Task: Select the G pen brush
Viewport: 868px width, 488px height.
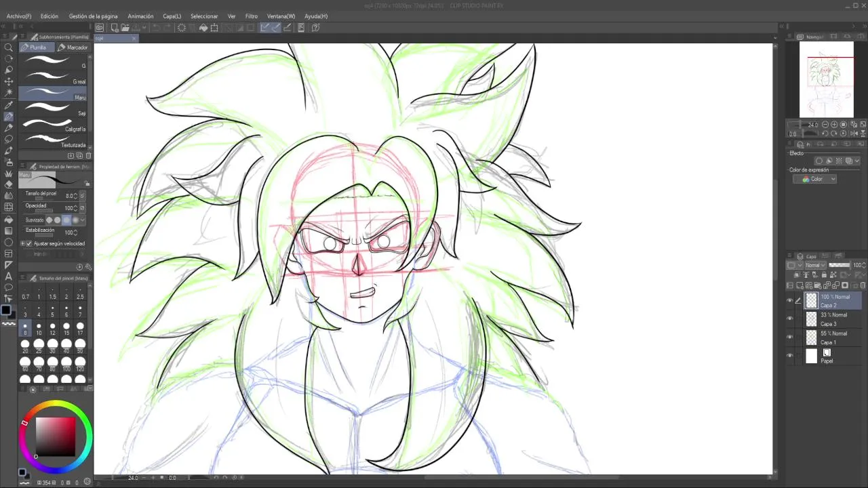Action: click(x=54, y=62)
